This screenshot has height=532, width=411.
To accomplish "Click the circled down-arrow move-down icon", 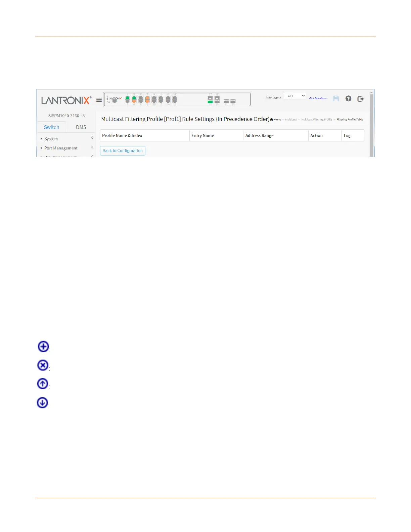I will pos(42,402).
